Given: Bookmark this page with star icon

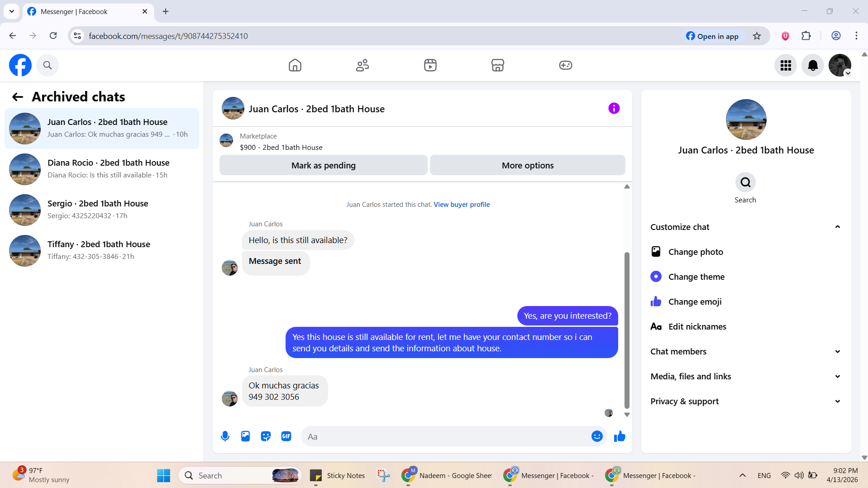Looking at the screenshot, I should (x=757, y=36).
